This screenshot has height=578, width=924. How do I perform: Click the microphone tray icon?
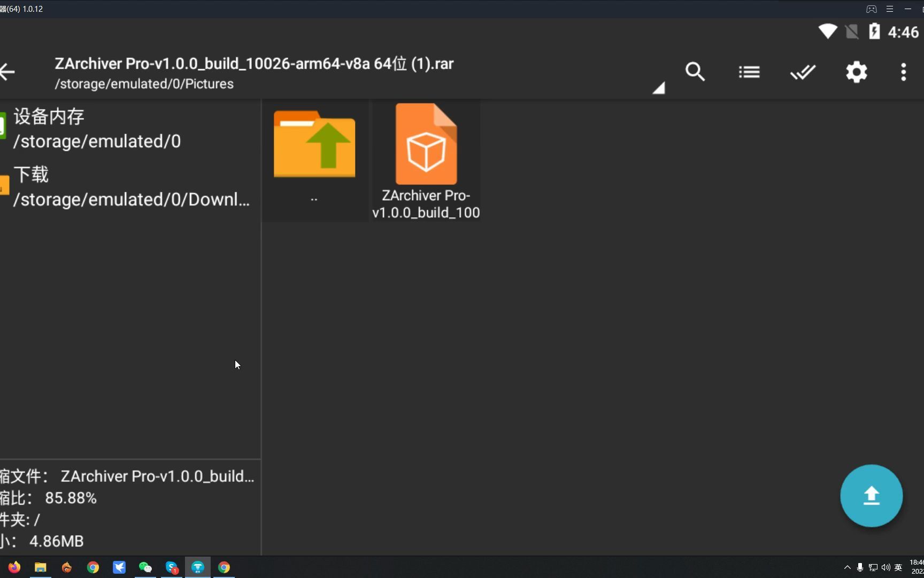(x=860, y=567)
